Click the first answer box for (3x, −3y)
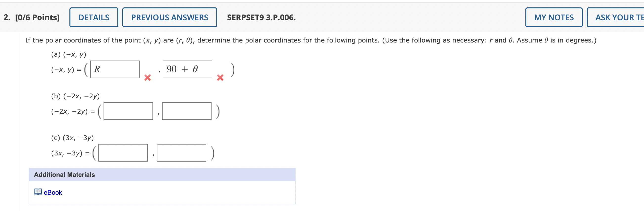Screen dimensions: 644x211 (123, 153)
